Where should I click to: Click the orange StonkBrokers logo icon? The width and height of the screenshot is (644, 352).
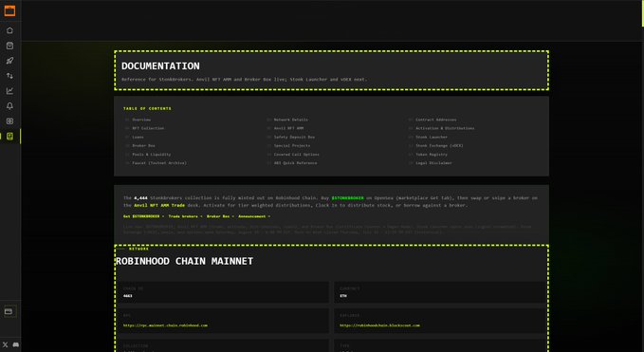click(9, 11)
